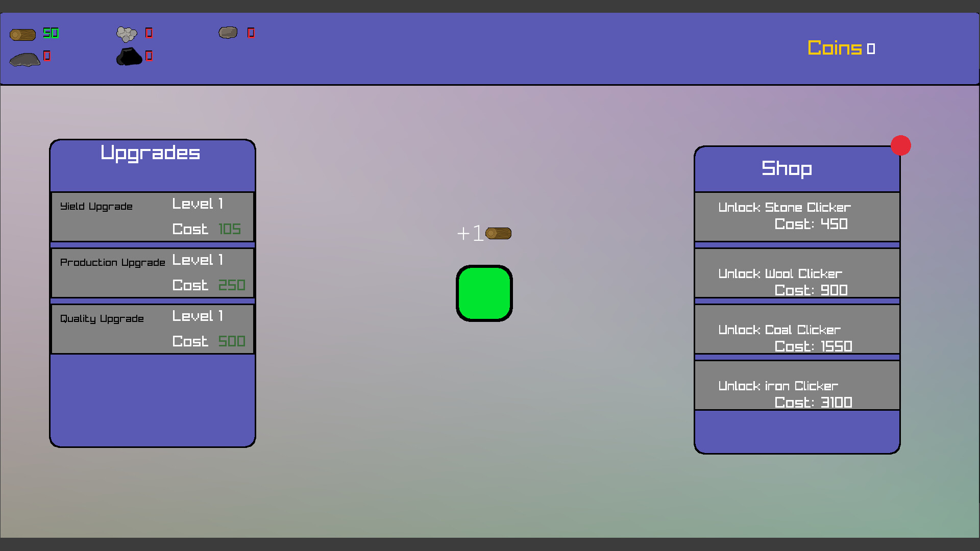Image resolution: width=980 pixels, height=551 pixels.
Task: Buy the Yield Upgrade
Action: point(153,217)
